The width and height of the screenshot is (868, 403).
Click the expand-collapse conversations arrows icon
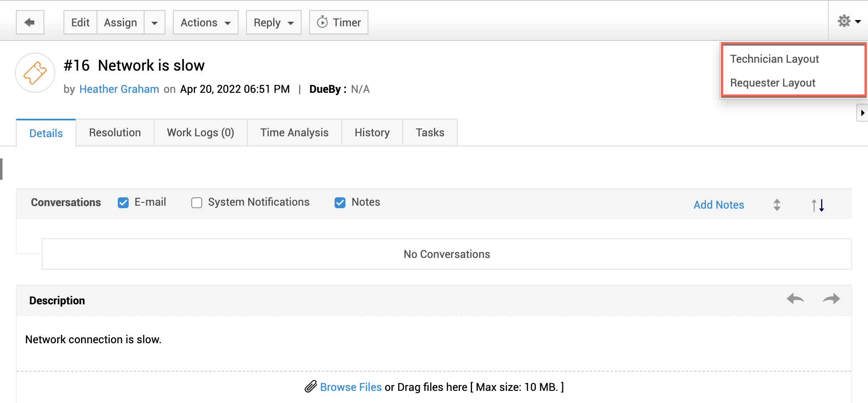tap(777, 205)
